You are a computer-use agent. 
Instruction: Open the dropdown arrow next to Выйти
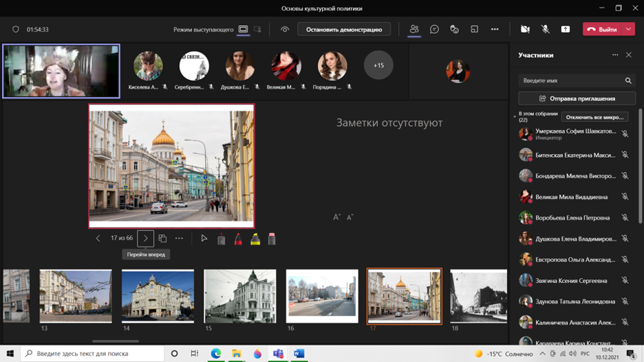[629, 30]
